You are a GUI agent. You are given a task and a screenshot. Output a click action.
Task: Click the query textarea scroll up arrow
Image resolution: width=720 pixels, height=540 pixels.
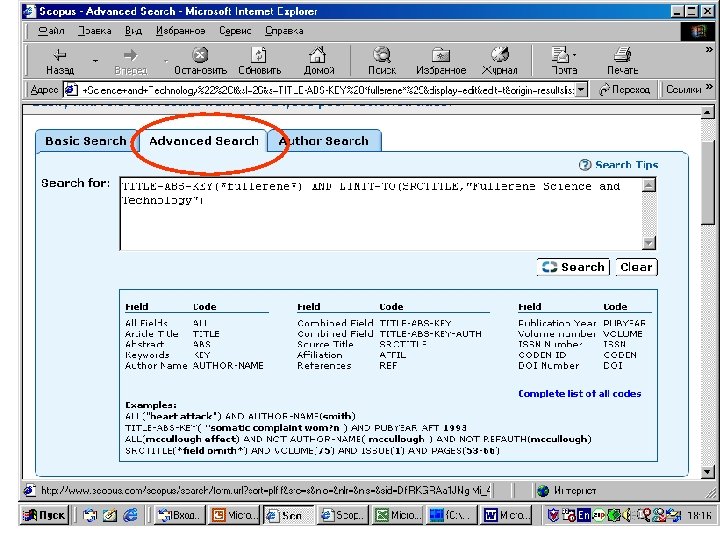649,185
